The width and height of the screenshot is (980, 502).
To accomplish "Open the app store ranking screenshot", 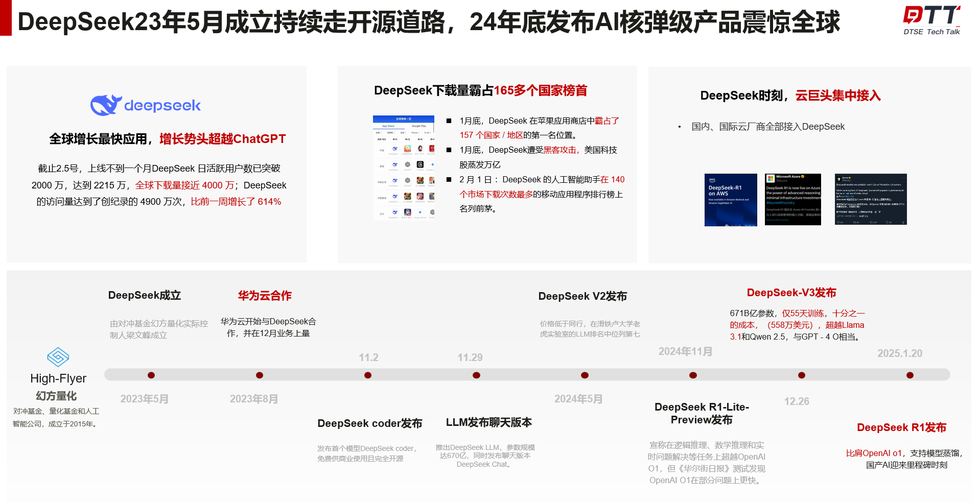I will coord(404,168).
